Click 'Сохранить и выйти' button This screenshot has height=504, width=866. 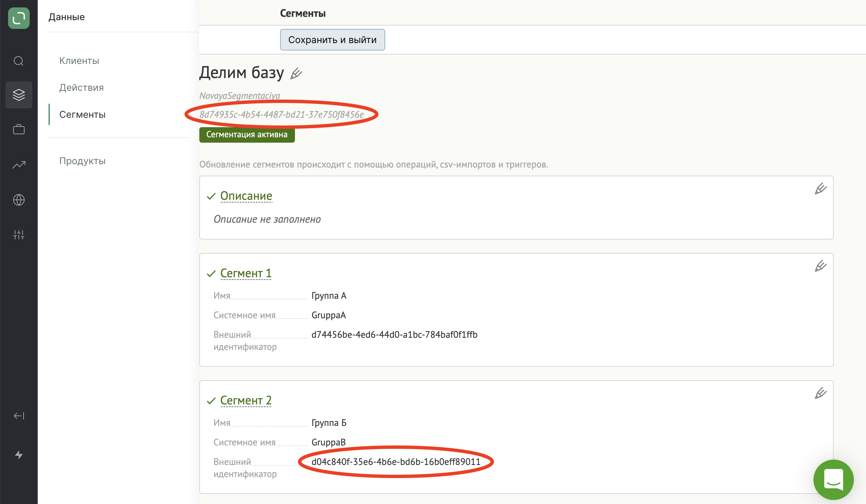[332, 40]
